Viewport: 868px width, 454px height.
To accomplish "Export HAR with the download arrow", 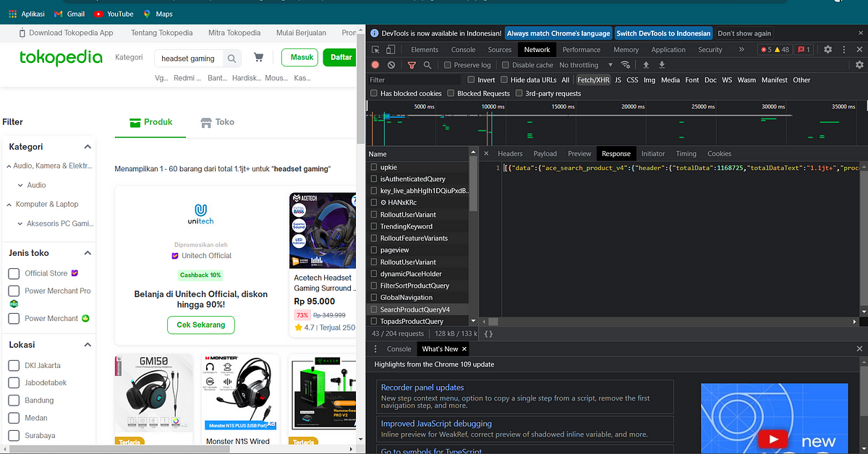I will click(661, 65).
